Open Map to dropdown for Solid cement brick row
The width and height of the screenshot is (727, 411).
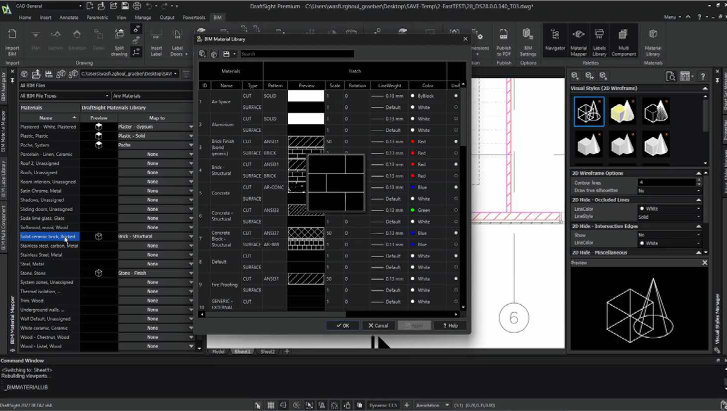point(191,237)
